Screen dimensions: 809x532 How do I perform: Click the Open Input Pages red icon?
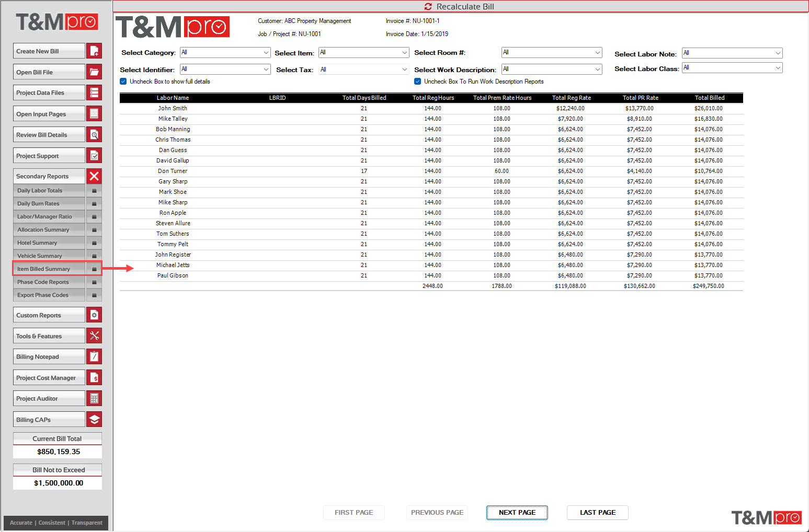[x=94, y=113]
